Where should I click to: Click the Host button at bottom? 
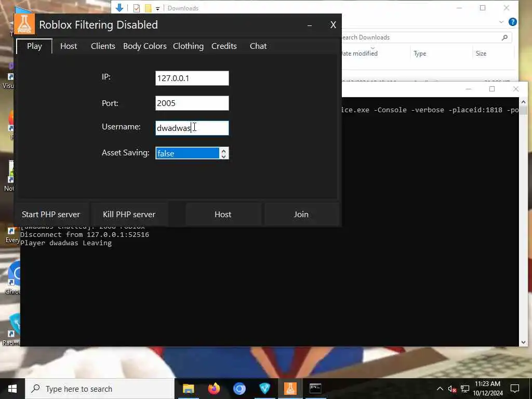click(223, 215)
